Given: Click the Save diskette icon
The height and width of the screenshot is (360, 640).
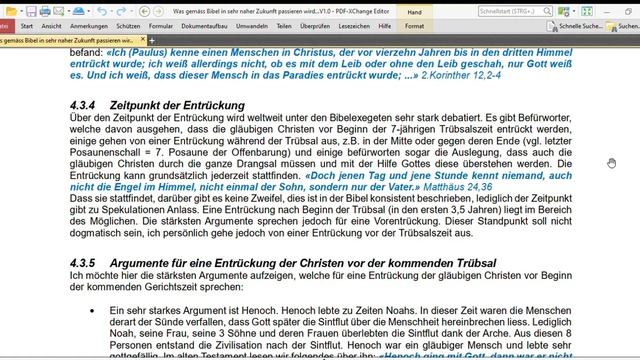Looking at the screenshot, I should (31, 11).
